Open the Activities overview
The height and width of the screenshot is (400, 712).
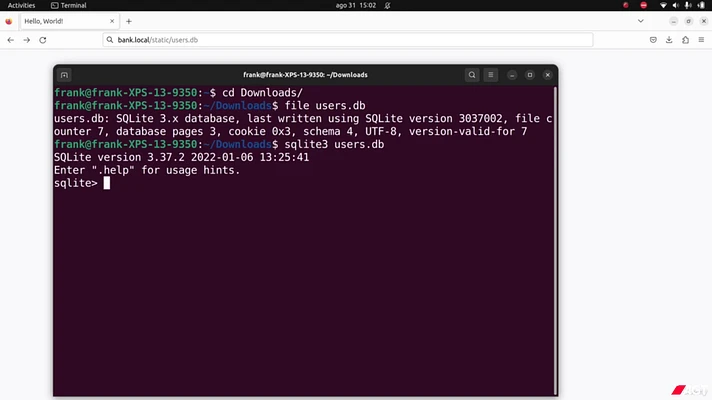(x=21, y=5)
